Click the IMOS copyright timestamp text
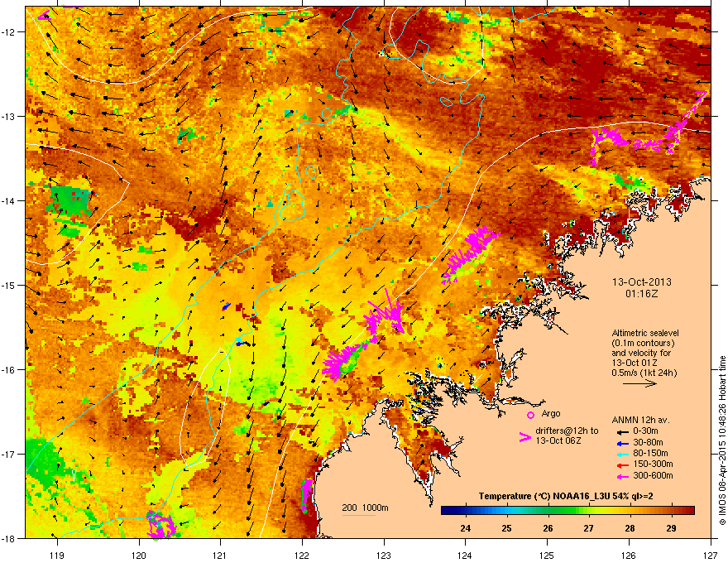 tap(722, 440)
